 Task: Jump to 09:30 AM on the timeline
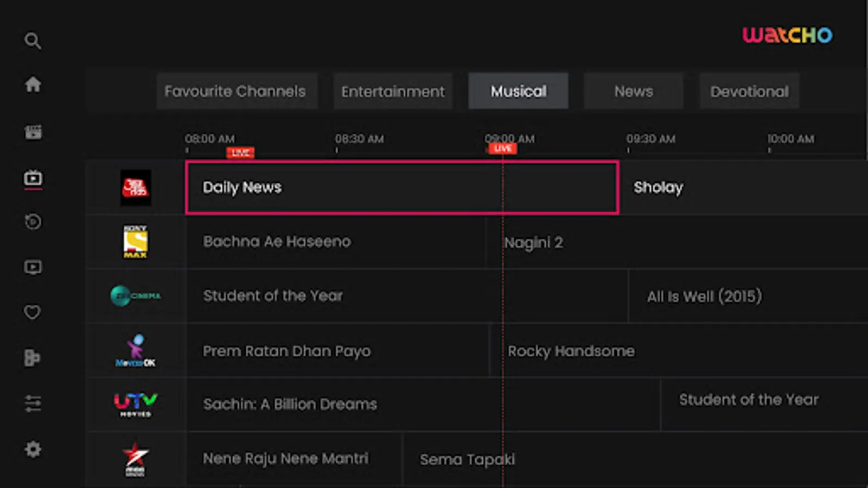point(651,139)
